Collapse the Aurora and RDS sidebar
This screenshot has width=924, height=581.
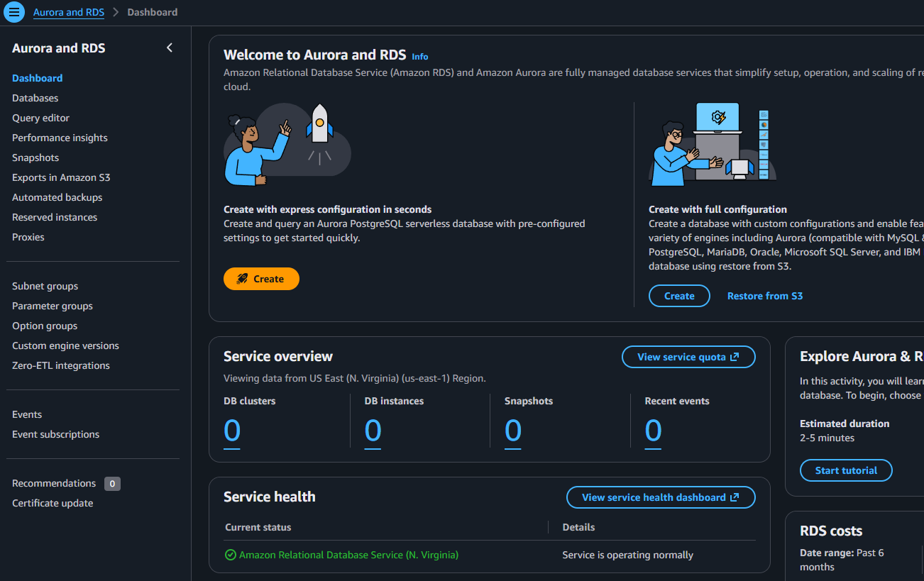(x=169, y=48)
